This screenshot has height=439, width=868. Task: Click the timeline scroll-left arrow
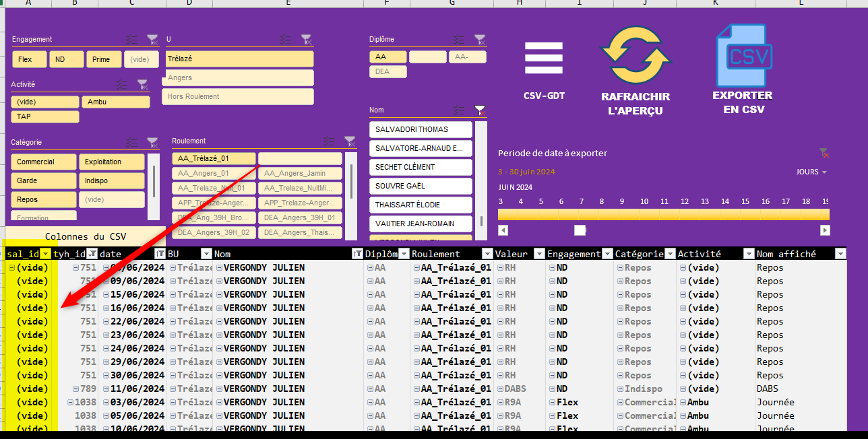[x=503, y=230]
